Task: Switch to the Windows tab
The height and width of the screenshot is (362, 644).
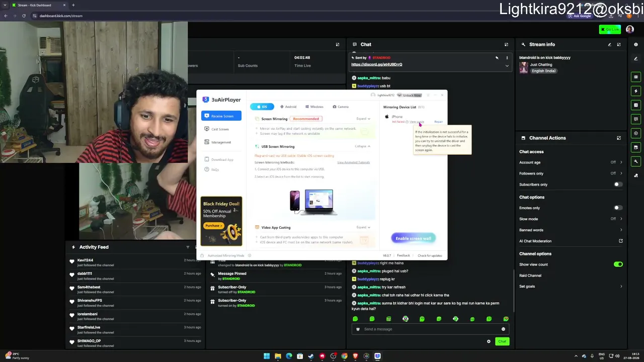Action: (314, 107)
